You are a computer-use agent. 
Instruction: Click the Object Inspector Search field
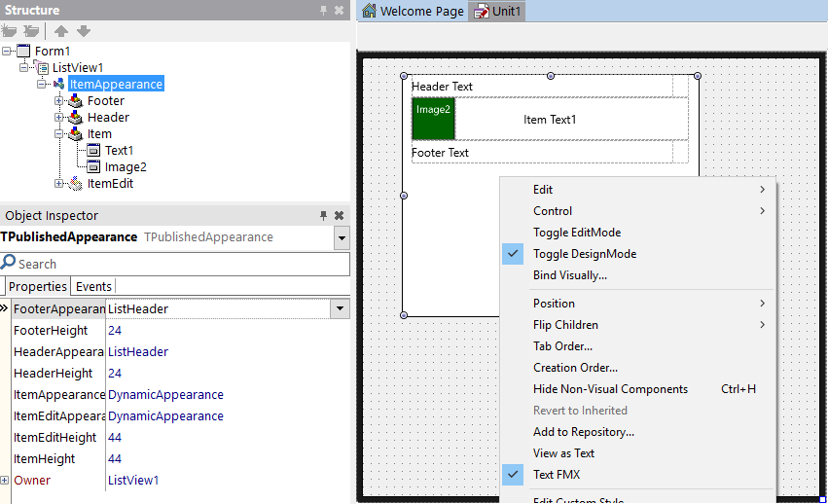pyautogui.click(x=175, y=264)
